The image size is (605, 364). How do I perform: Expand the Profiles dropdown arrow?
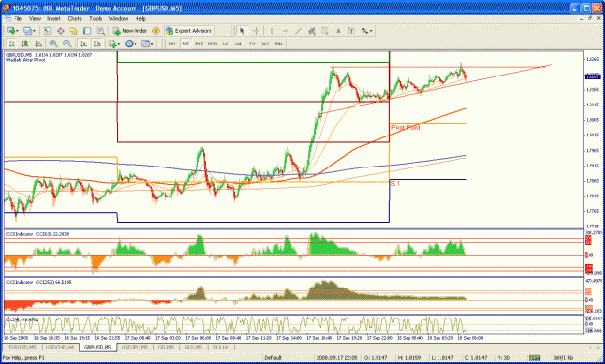(34, 31)
